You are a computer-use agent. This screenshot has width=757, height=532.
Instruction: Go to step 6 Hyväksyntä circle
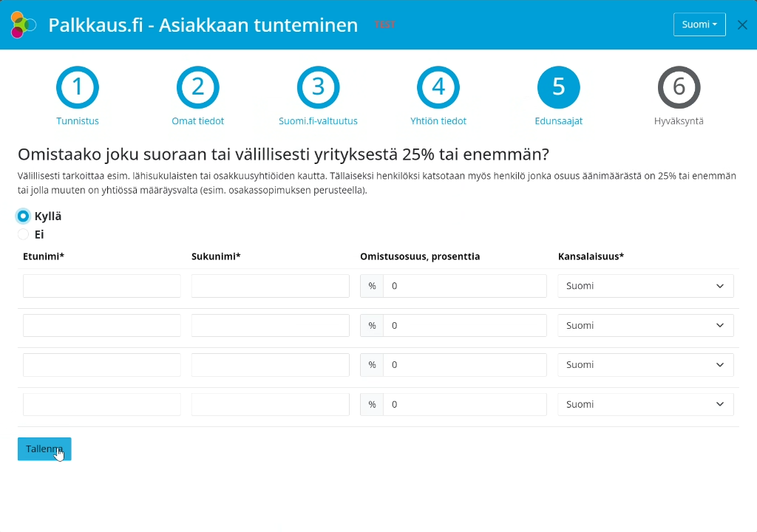pos(679,87)
